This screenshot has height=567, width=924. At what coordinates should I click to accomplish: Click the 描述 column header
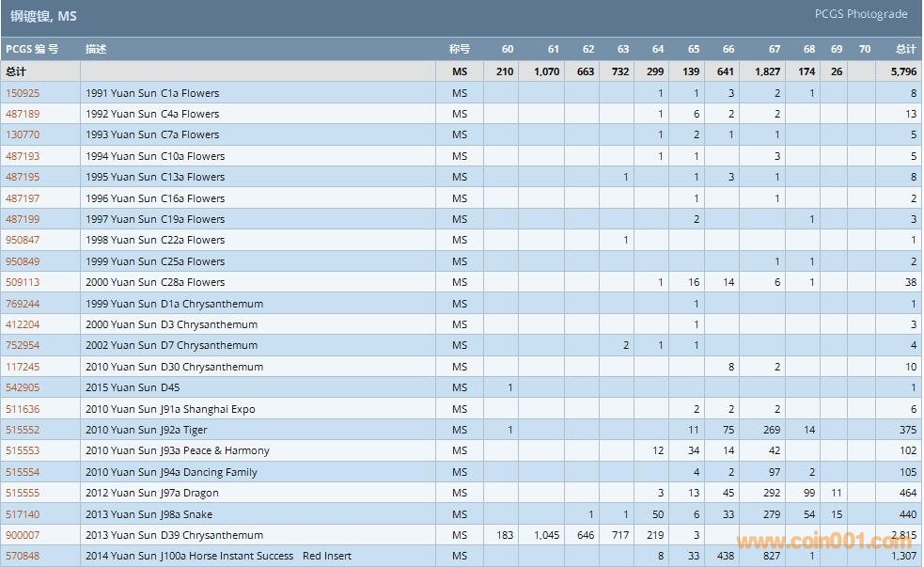tap(96, 49)
